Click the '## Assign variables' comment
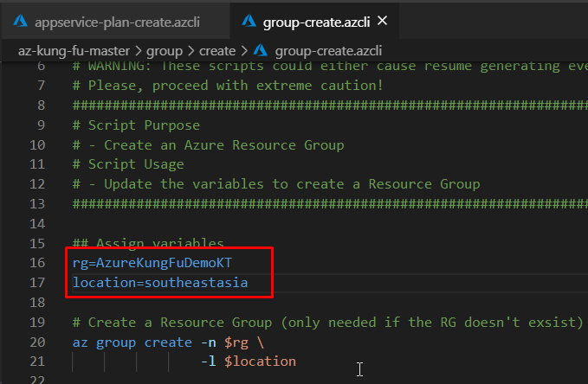The height and width of the screenshot is (384, 588). click(148, 243)
